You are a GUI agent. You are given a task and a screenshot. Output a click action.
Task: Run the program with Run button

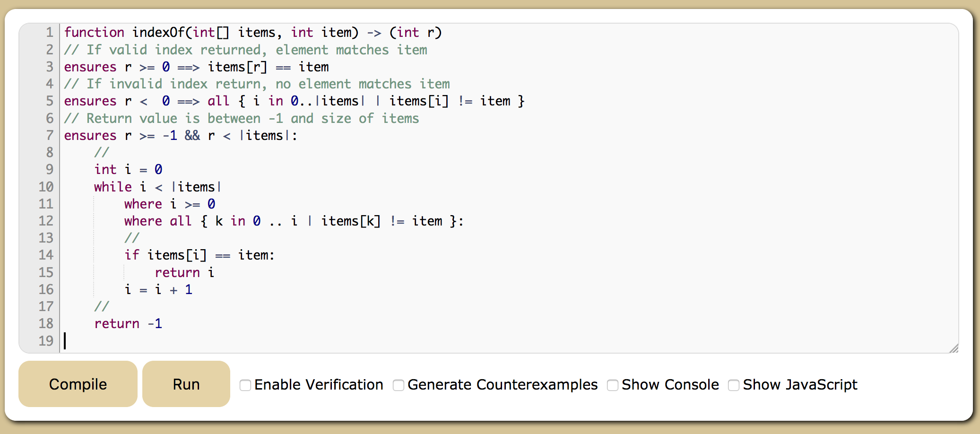(x=186, y=384)
